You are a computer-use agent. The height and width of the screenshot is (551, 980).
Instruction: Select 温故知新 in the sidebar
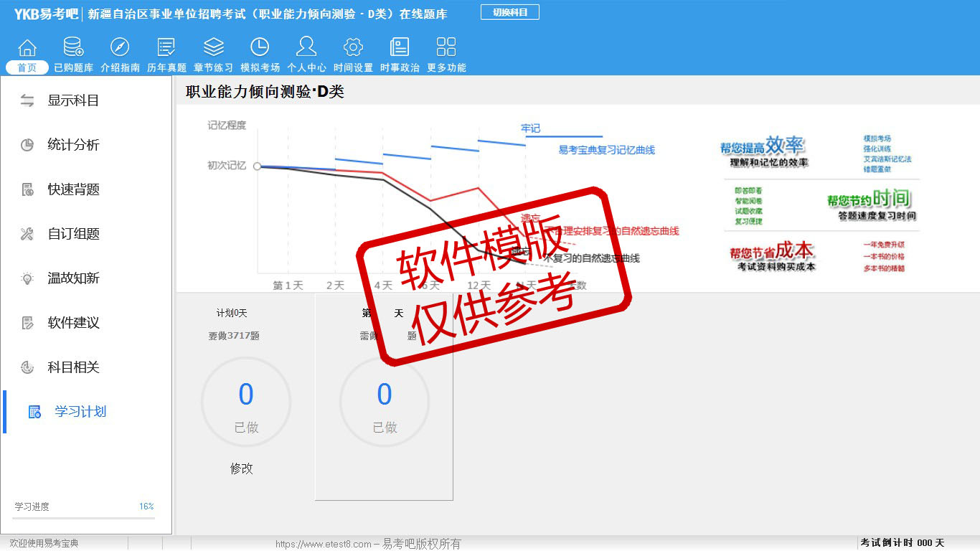[73, 278]
